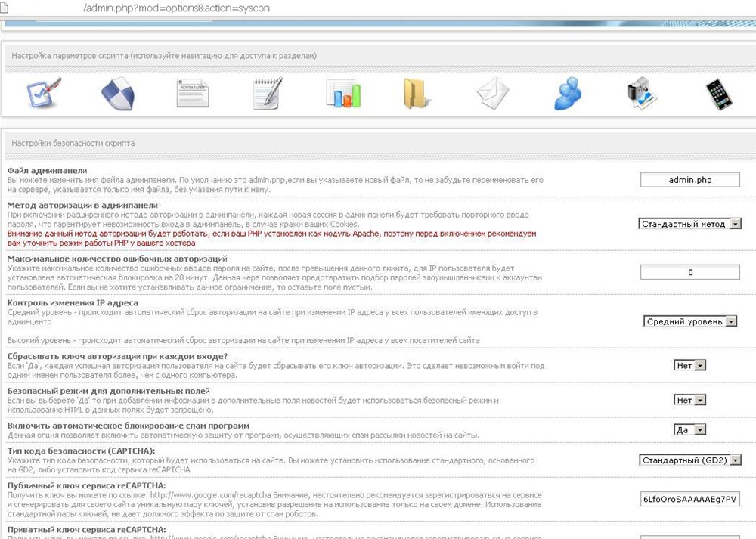Click heading Публичный ключ сервиса reCAPTCHA:

pyautogui.click(x=86, y=485)
